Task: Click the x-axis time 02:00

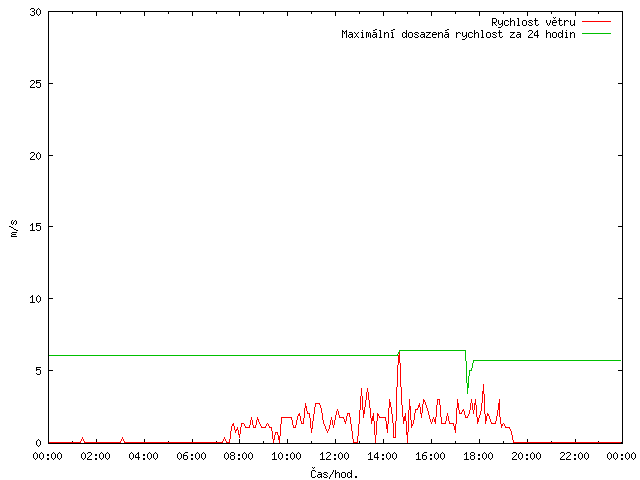Action: pyautogui.click(x=96, y=456)
